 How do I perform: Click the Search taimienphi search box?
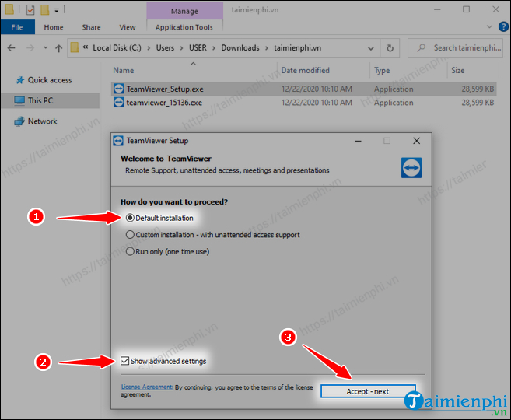pyautogui.click(x=455, y=48)
